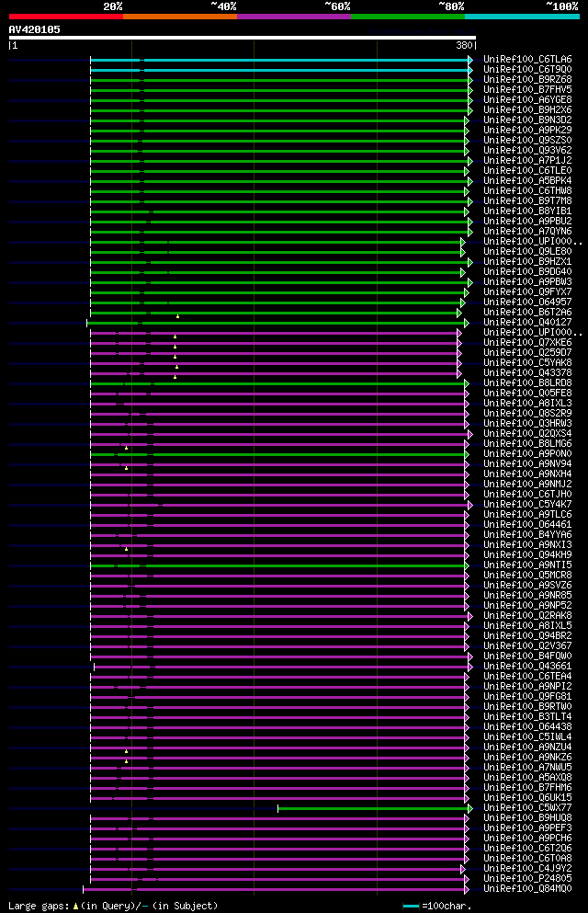Select hit UniRef100_Q2RAK8
The height and width of the screenshot is (913, 588).
click(x=527, y=615)
